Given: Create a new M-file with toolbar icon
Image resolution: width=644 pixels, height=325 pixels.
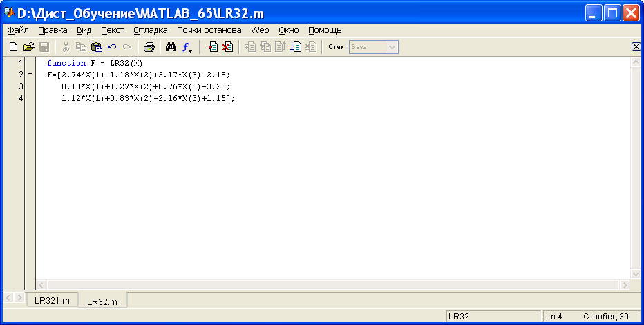Looking at the screenshot, I should (x=13, y=47).
